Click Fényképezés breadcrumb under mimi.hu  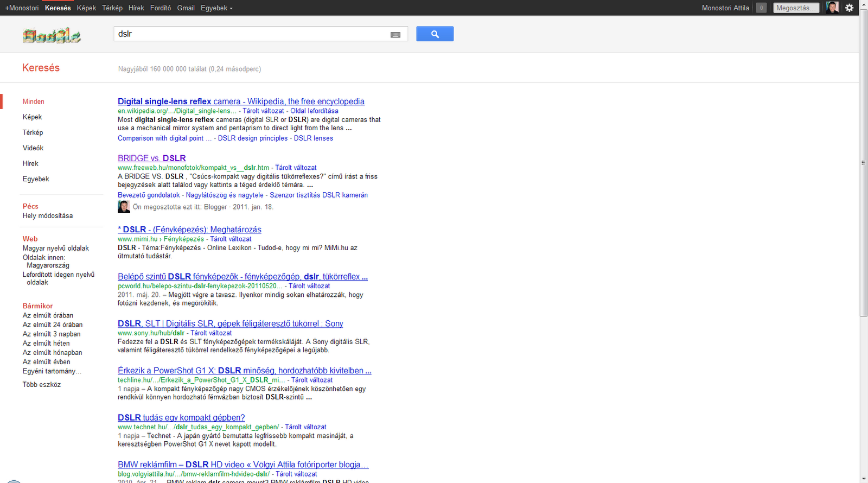point(184,239)
